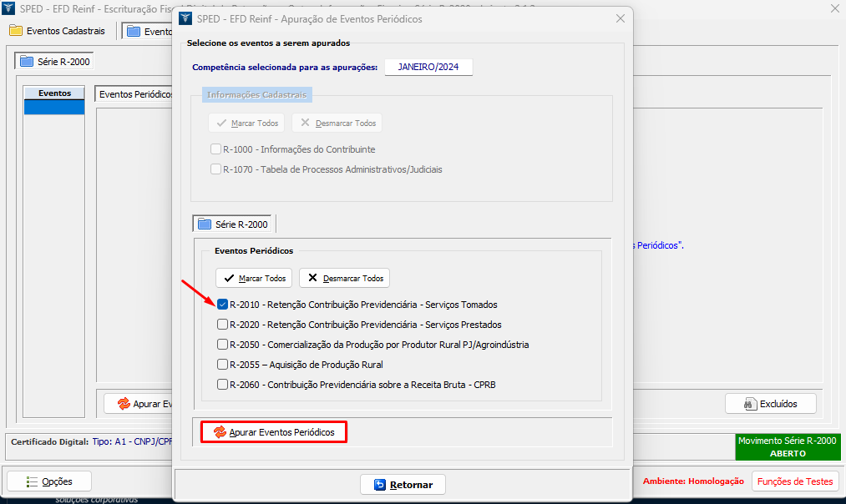Click the checkmark icon on Marcar Todos
The height and width of the screenshot is (504, 846).
(x=228, y=278)
